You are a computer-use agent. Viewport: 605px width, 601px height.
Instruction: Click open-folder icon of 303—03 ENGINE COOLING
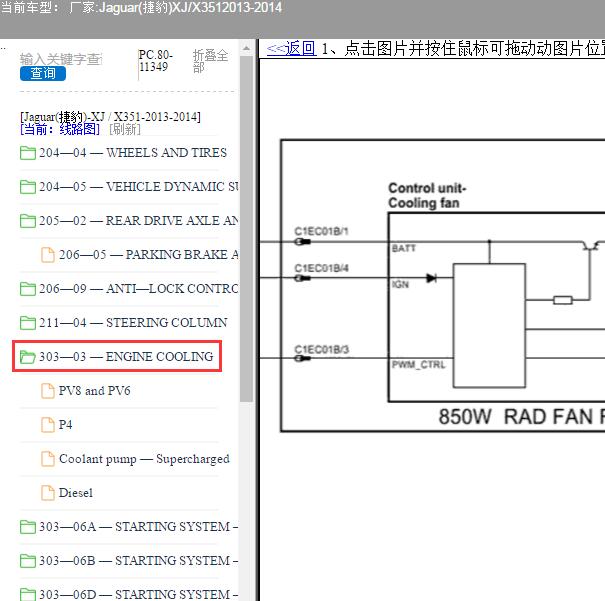coord(28,357)
